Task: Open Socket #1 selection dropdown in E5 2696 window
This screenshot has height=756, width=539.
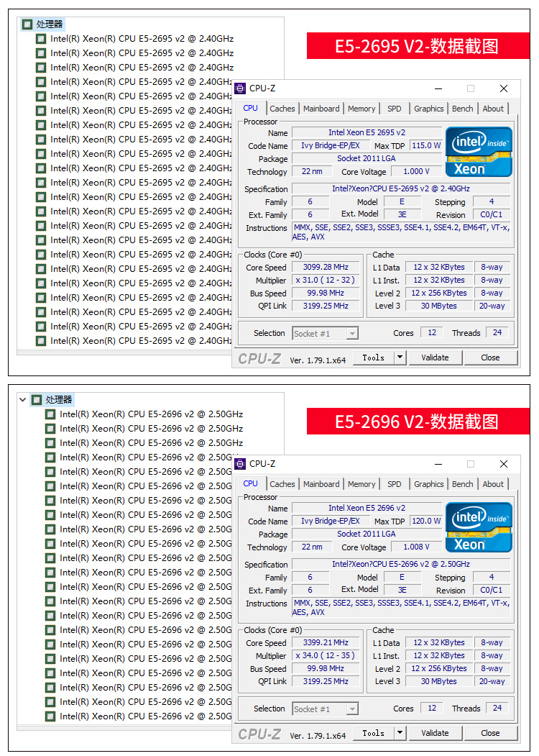Action: [353, 709]
